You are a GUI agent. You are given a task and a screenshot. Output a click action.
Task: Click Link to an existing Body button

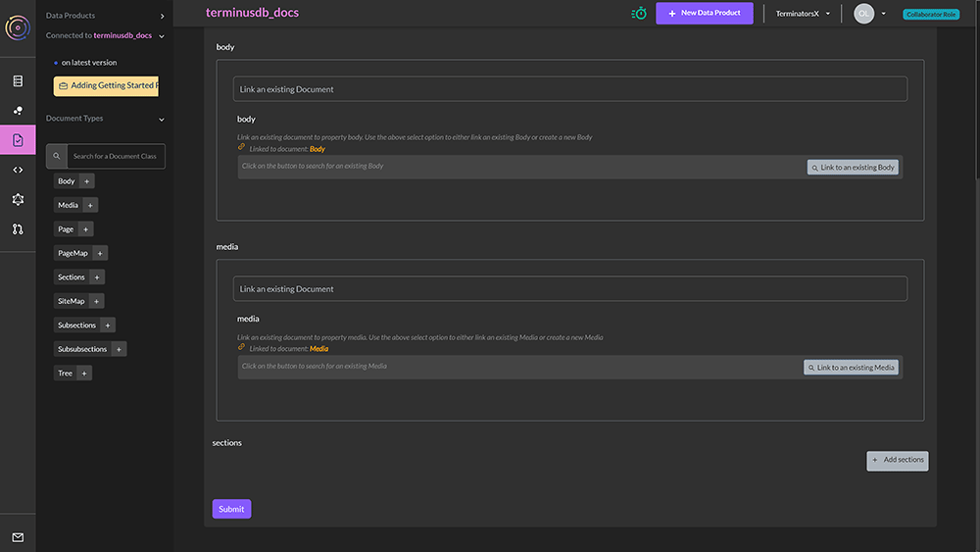click(x=853, y=168)
